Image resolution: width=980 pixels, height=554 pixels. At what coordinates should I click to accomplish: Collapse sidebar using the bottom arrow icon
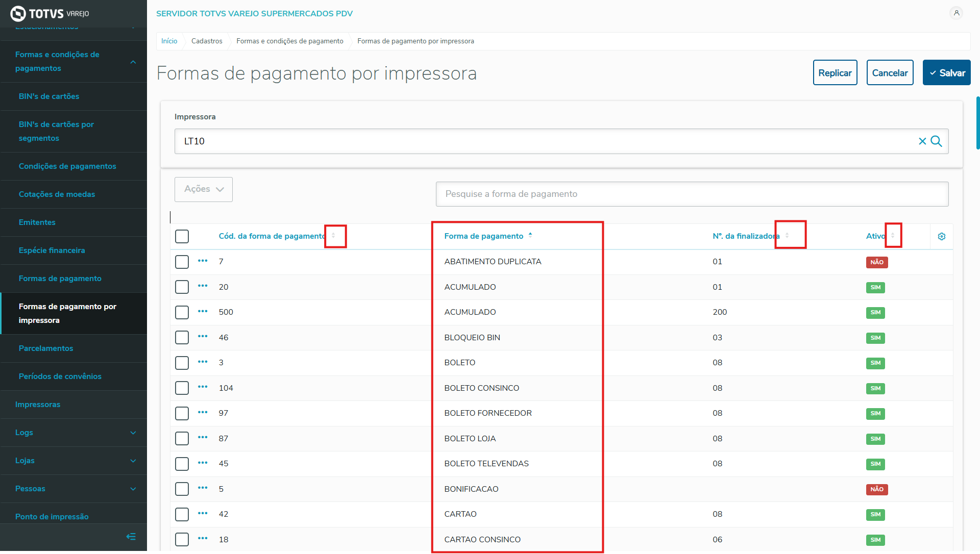pos(131,536)
